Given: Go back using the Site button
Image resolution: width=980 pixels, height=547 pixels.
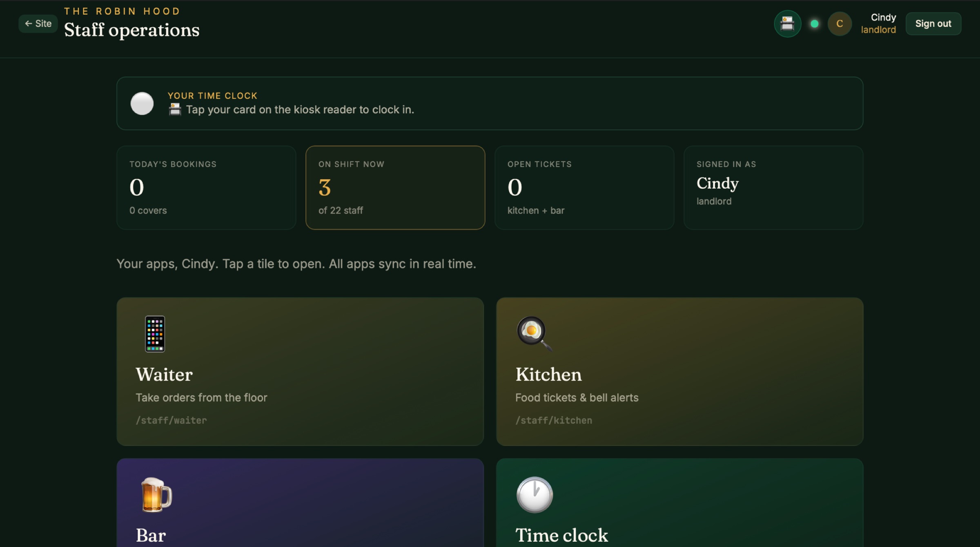Looking at the screenshot, I should coord(38,24).
